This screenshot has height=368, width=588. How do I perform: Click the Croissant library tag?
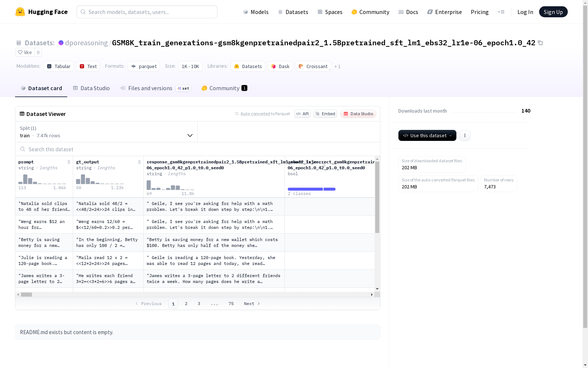pyautogui.click(x=313, y=66)
